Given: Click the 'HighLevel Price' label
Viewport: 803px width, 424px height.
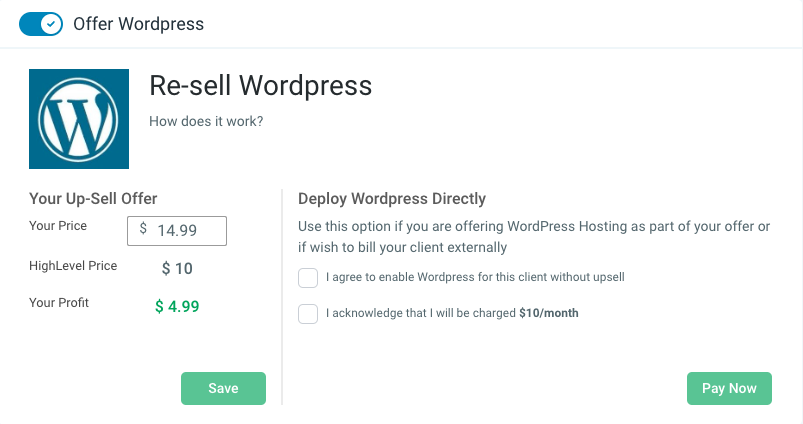Looking at the screenshot, I should point(73,266).
